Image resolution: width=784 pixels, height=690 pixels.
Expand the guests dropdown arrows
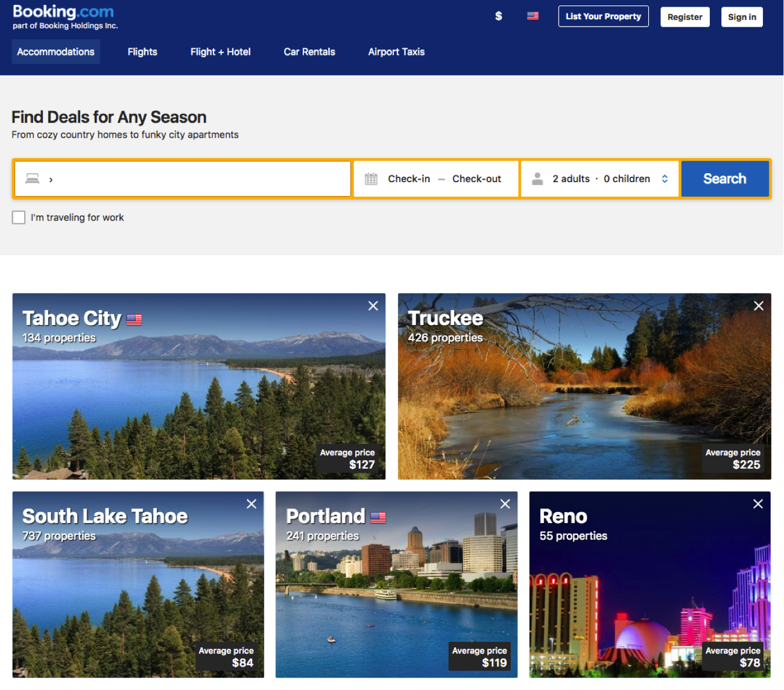665,179
